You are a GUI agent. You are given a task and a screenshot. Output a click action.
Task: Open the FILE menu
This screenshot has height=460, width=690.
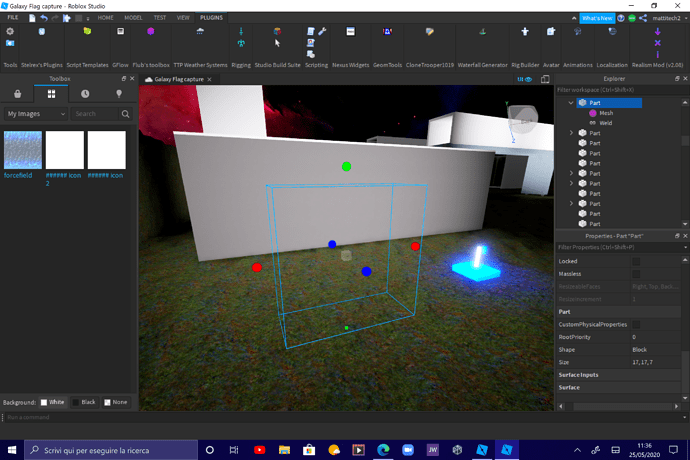pos(13,18)
